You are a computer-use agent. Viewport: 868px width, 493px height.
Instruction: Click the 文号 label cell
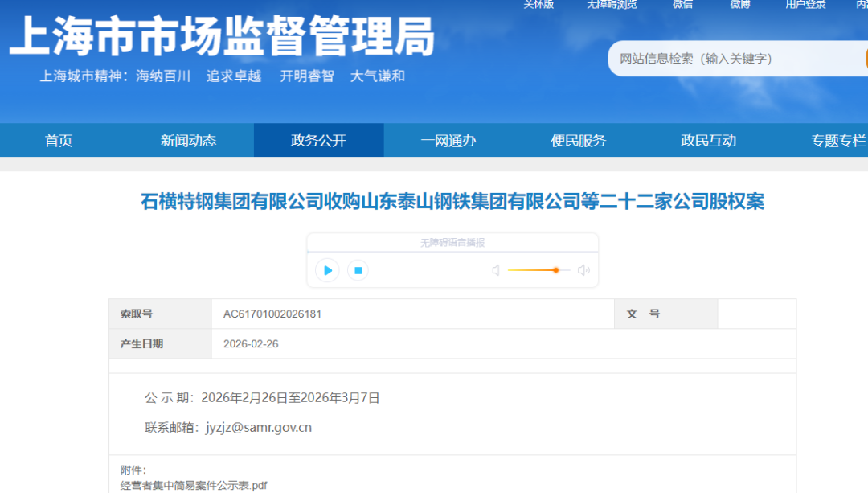666,314
